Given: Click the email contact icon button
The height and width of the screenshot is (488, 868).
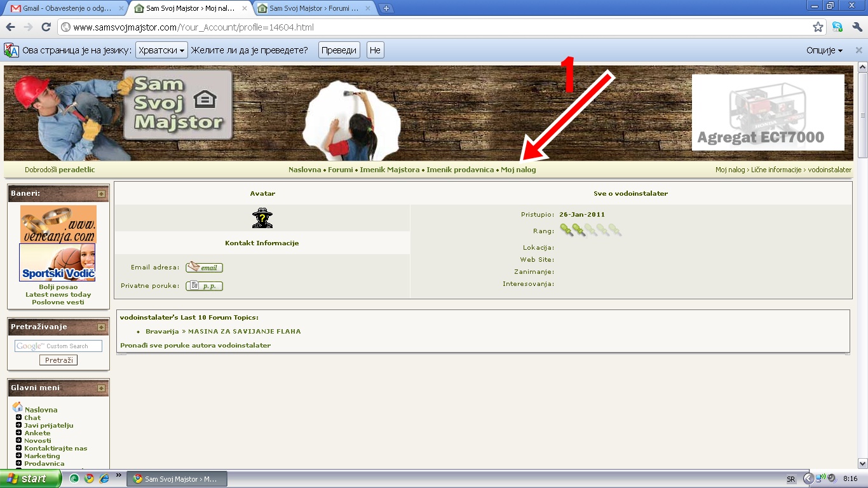Looking at the screenshot, I should click(x=205, y=268).
